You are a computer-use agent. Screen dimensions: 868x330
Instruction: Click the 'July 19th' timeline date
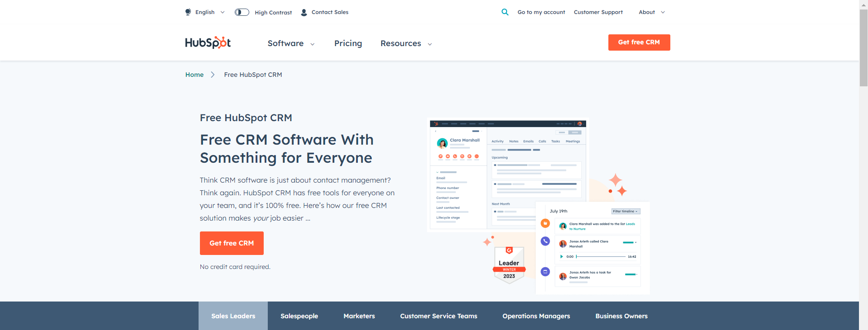(x=558, y=211)
